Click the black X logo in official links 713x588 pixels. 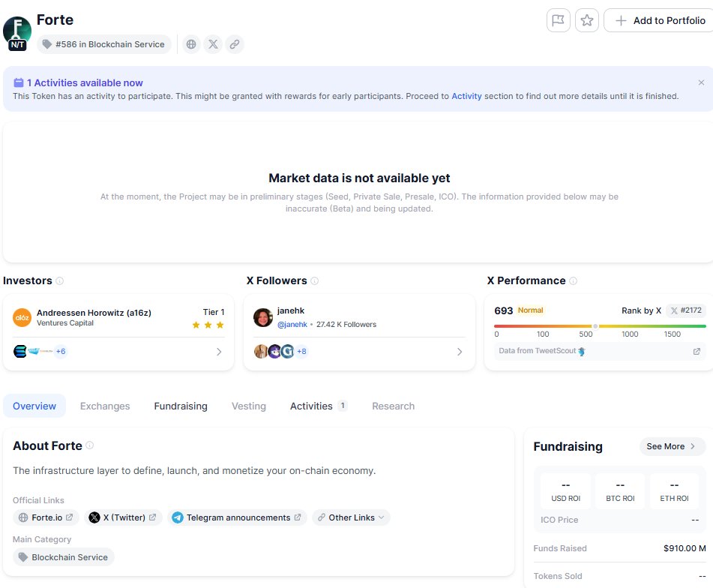click(94, 517)
